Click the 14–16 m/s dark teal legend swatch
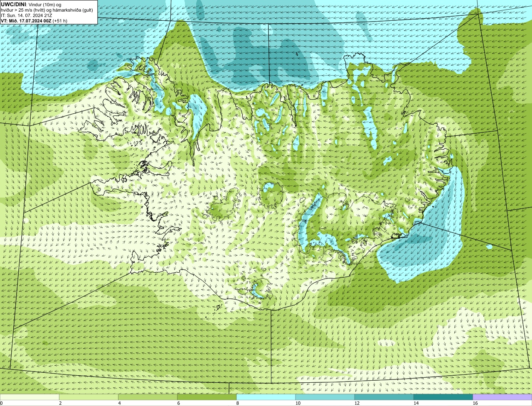This screenshot has width=532, height=406. (443, 397)
